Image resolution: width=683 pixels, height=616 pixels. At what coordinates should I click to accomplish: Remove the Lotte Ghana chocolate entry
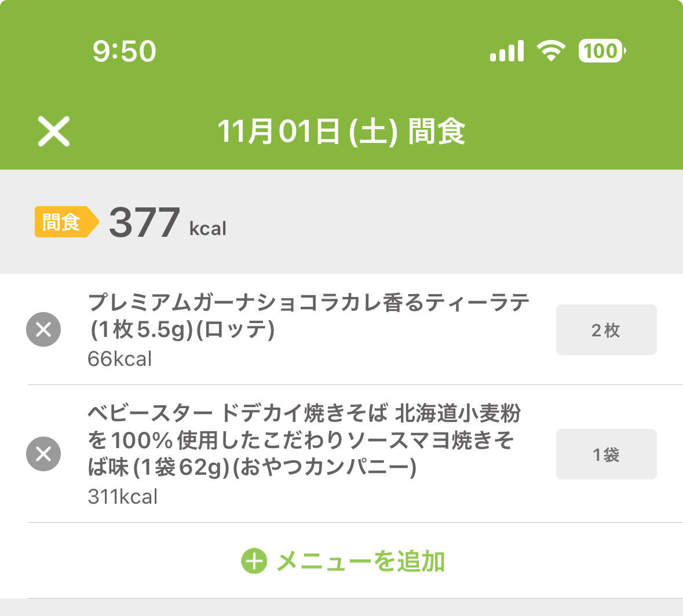coord(43,329)
